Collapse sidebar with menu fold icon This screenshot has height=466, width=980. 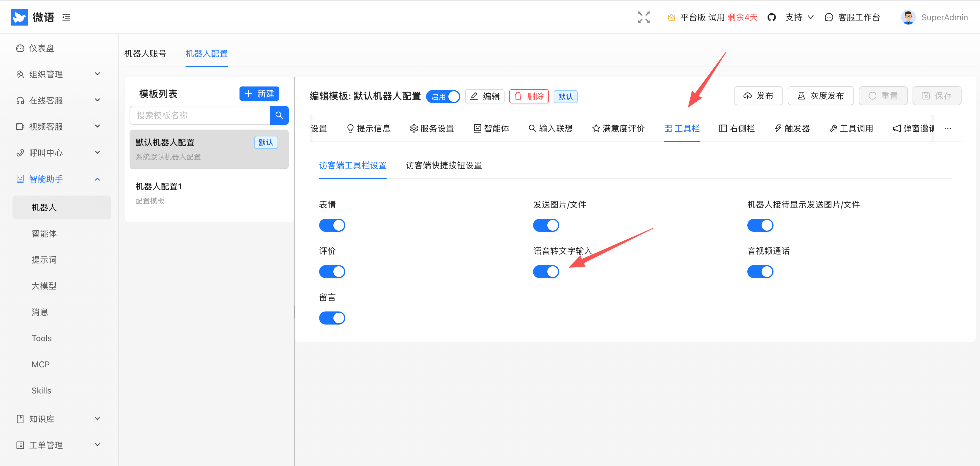click(x=66, y=17)
